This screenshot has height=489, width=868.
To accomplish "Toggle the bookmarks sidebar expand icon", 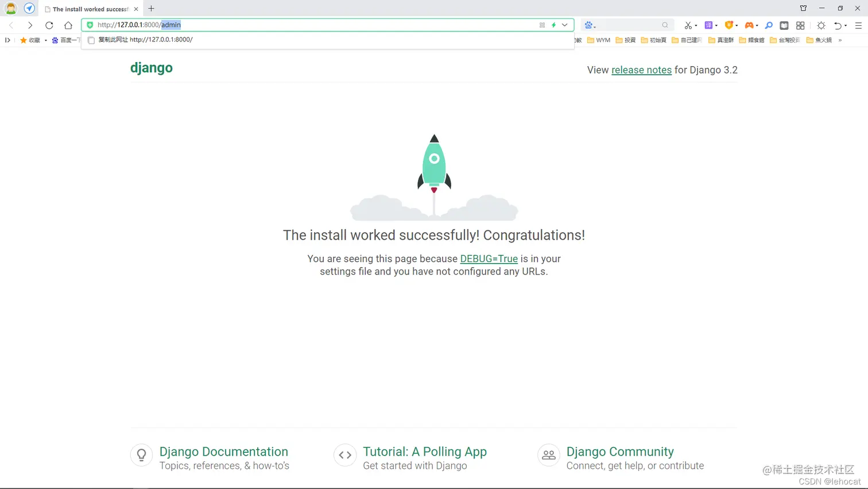I will [x=7, y=40].
